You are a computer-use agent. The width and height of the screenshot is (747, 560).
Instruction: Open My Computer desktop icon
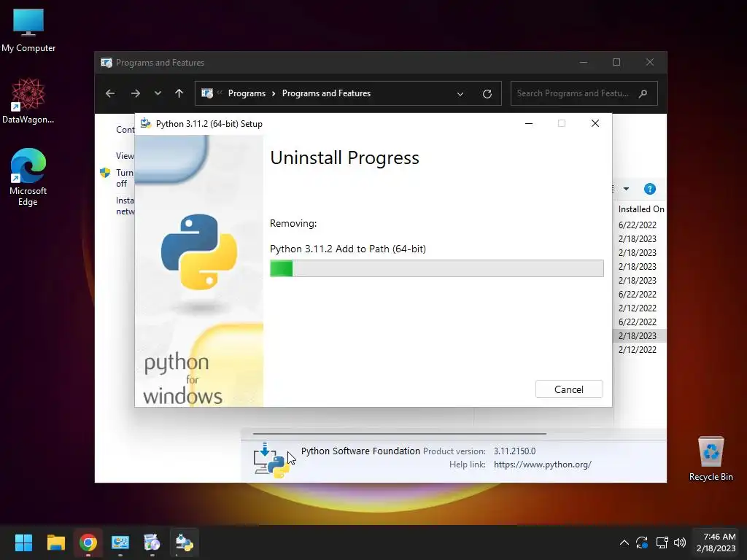click(x=28, y=31)
